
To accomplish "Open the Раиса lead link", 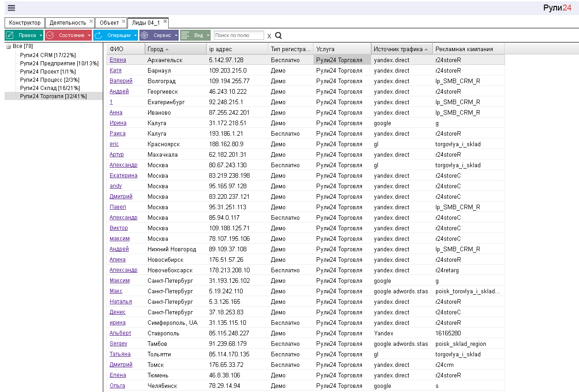I will tap(117, 133).
